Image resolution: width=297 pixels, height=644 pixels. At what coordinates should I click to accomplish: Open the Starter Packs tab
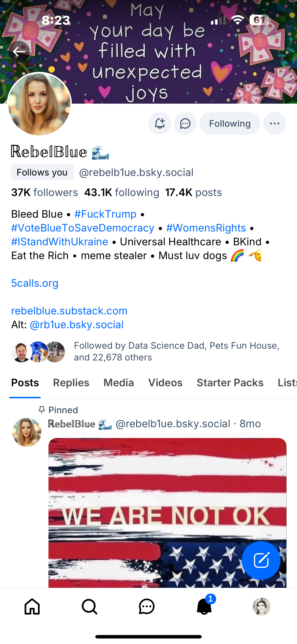[x=230, y=383]
